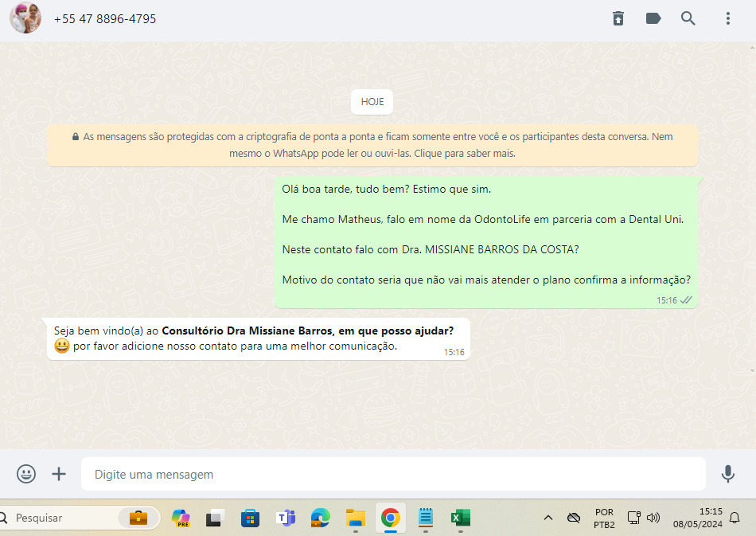Focus the 'Digite uma mensagem' field
The height and width of the screenshot is (536, 756).
(x=393, y=474)
